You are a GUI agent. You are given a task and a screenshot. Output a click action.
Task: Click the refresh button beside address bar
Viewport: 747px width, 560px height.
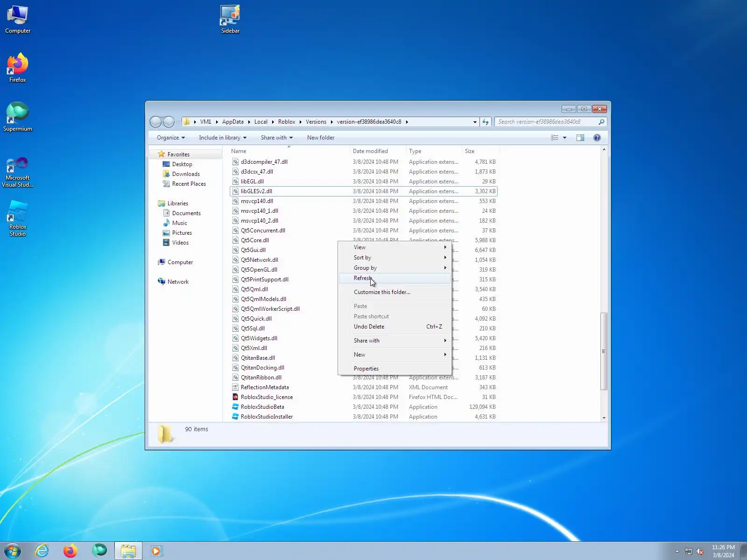[486, 122]
